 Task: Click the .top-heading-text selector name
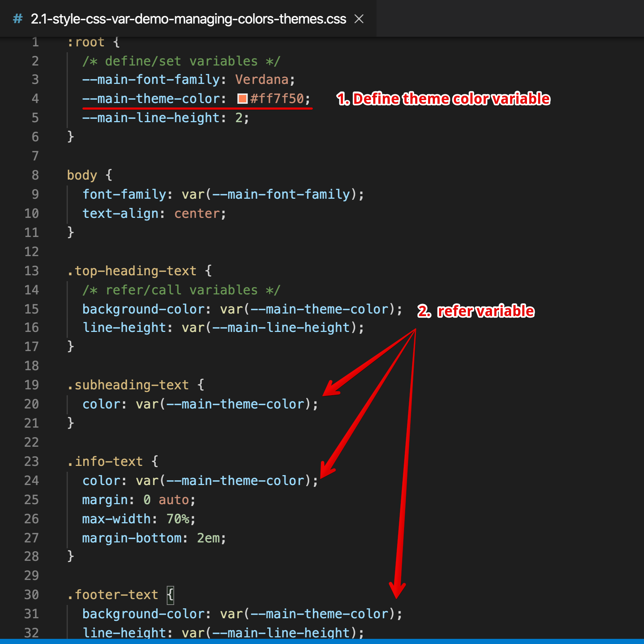[x=131, y=270]
